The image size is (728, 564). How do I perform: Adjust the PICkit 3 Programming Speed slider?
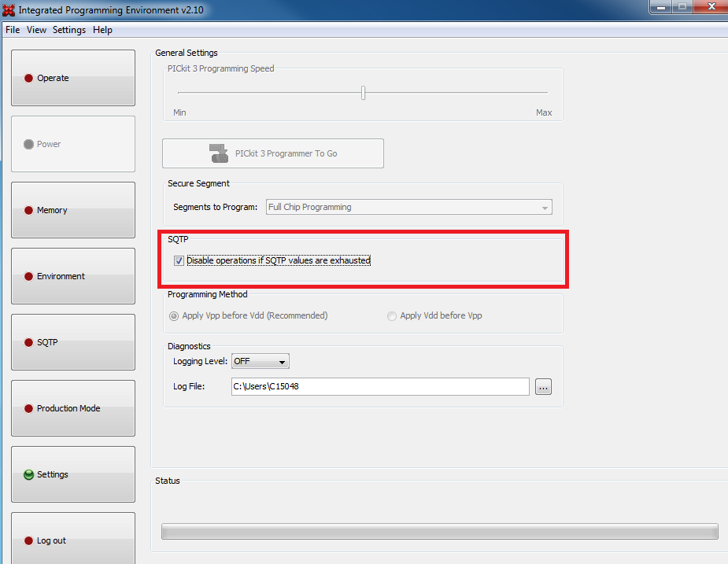pos(363,92)
